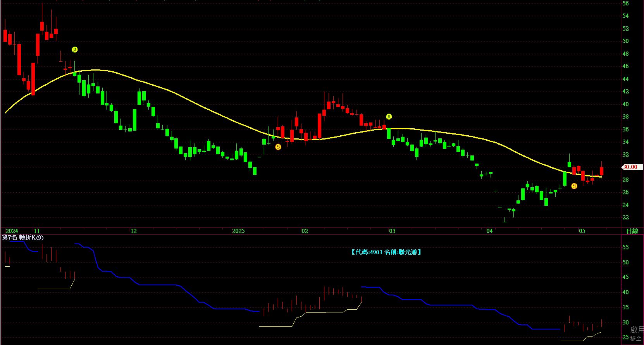Image resolution: width=644 pixels, height=345 pixels.
Task: Click the 38 price axis value
Action: (625, 117)
